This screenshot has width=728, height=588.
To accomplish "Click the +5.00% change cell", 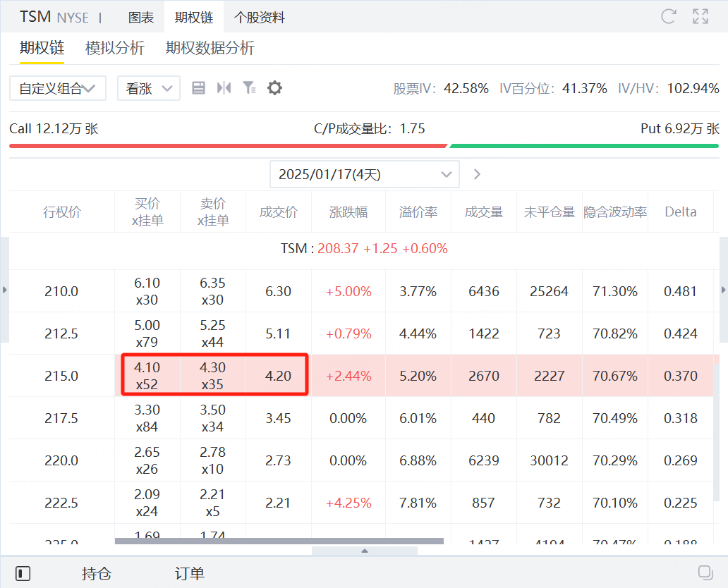I will (348, 291).
